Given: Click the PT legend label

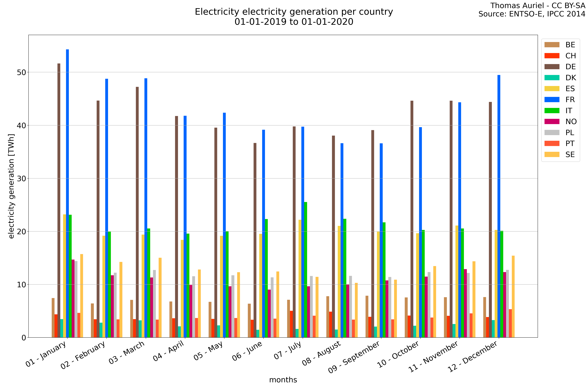Looking at the screenshot, I should [x=570, y=143].
